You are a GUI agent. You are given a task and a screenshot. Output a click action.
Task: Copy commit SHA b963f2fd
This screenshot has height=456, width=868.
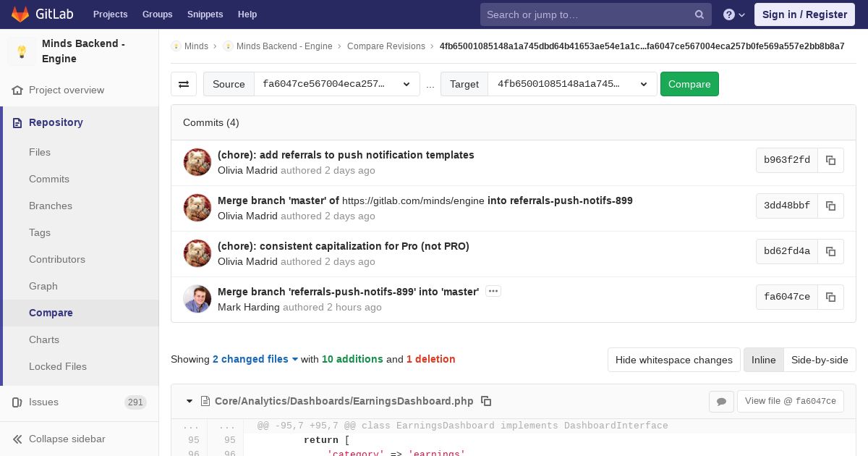point(830,160)
